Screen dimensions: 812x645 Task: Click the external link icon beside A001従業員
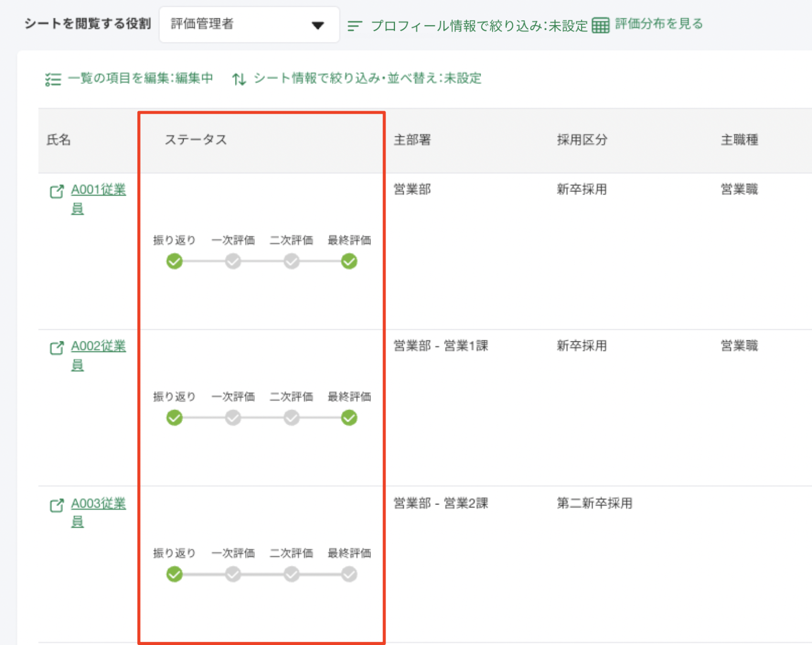tap(57, 191)
